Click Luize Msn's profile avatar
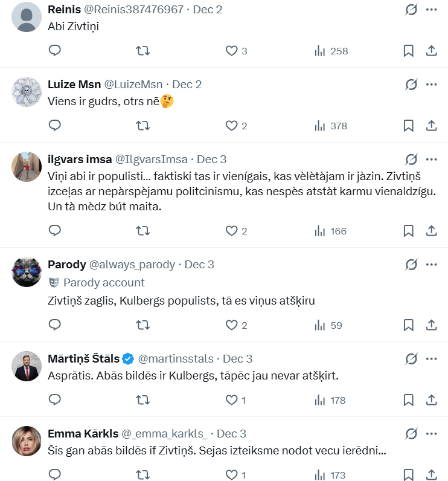 pyautogui.click(x=27, y=92)
